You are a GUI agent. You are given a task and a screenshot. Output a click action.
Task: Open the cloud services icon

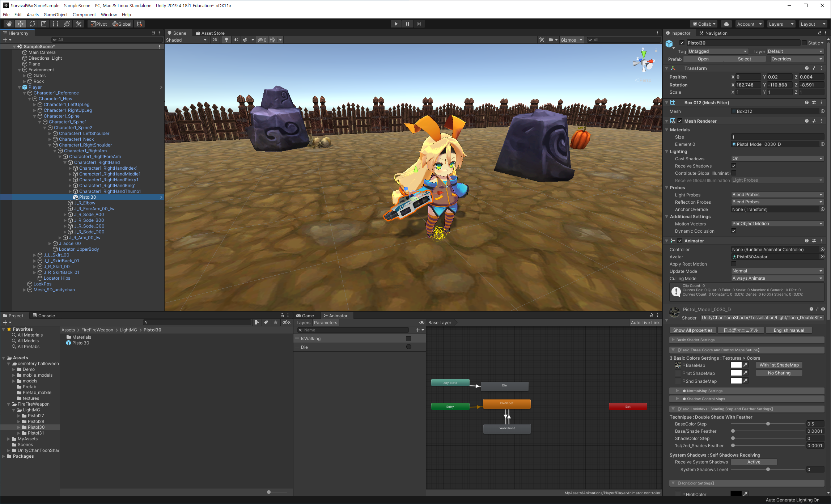[x=726, y=24]
